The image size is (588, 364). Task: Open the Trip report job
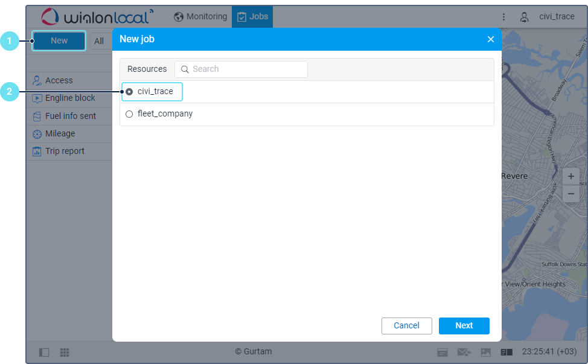65,152
